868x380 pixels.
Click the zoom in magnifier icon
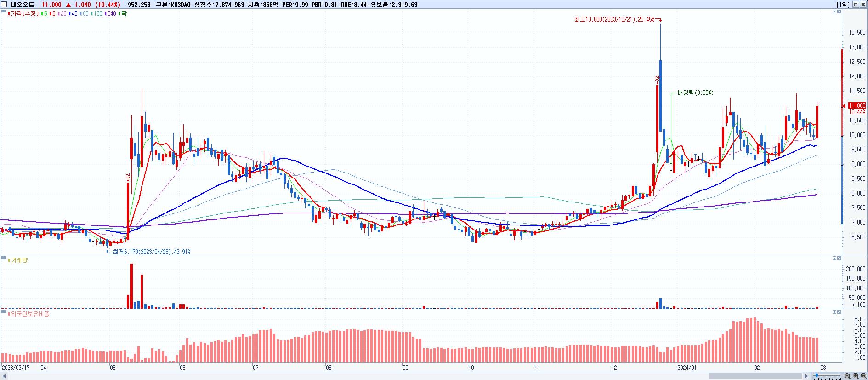pyautogui.click(x=856, y=376)
